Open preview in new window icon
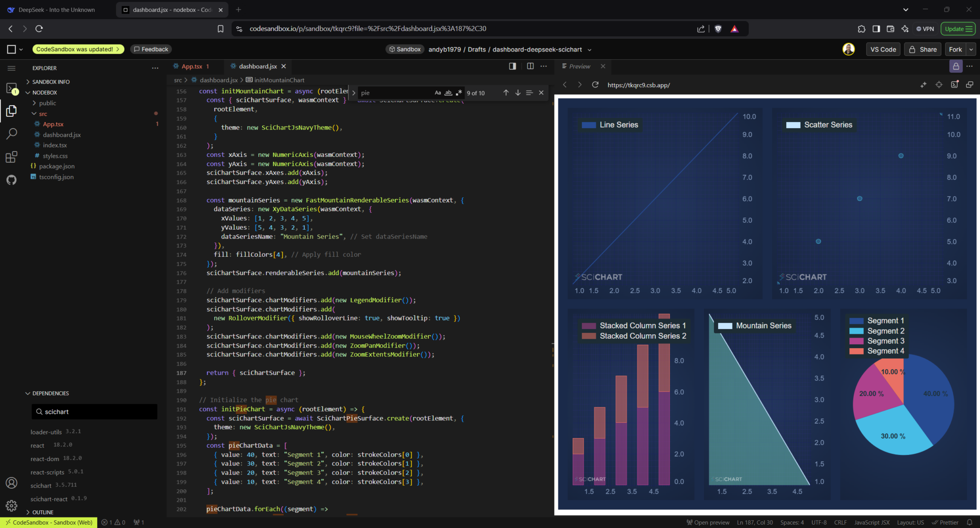This screenshot has height=528, width=980. [969, 85]
